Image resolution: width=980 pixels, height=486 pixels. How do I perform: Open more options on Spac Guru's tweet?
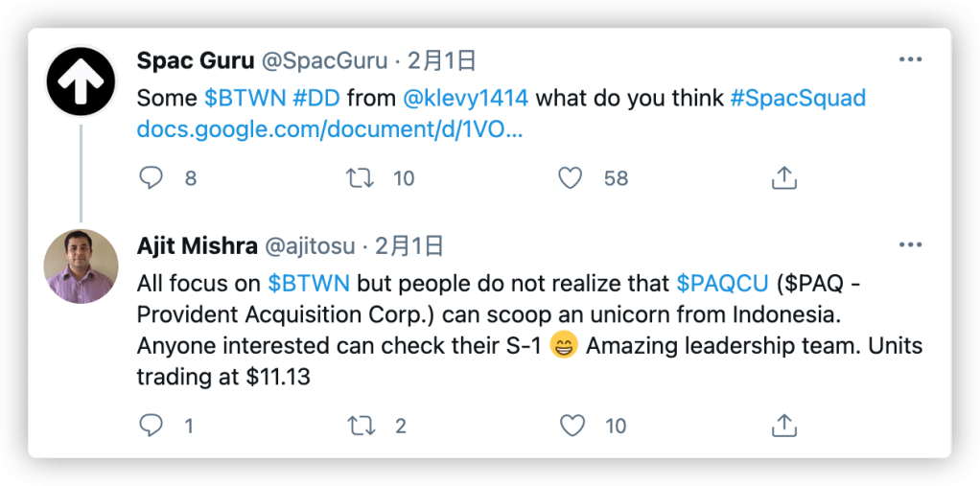(x=910, y=60)
